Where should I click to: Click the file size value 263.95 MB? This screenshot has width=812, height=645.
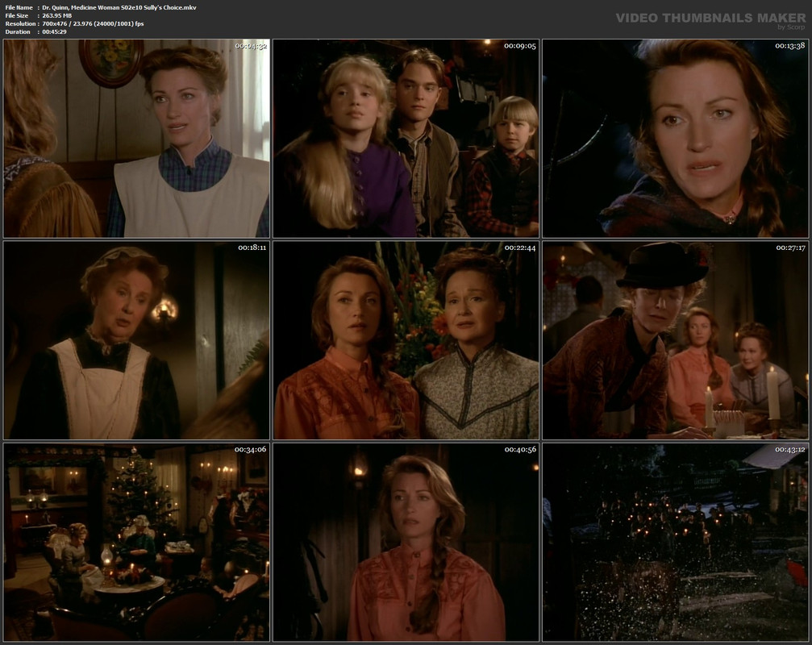(x=57, y=15)
